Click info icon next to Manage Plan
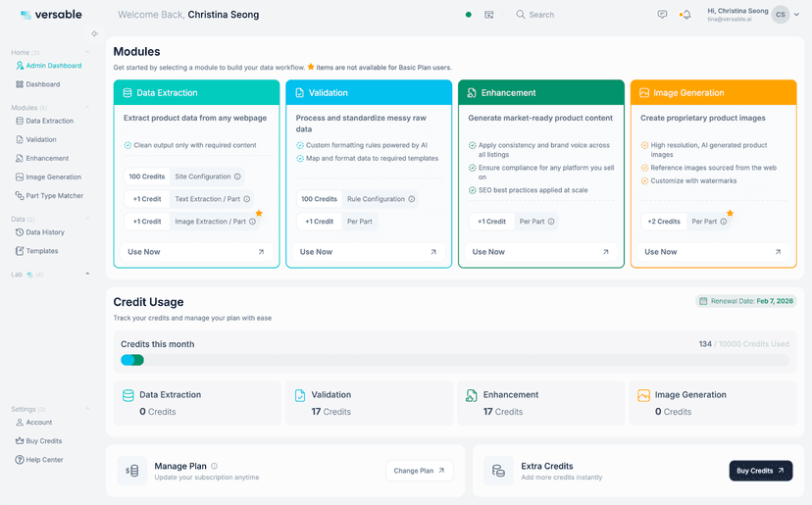Viewport: 812px width, 505px height. click(214, 466)
